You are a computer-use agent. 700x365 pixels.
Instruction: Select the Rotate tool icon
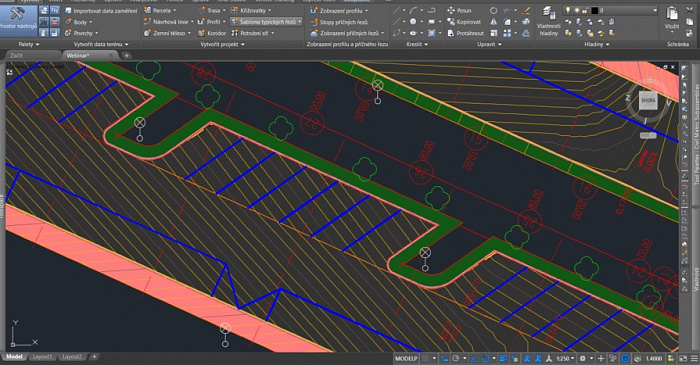[x=493, y=10]
